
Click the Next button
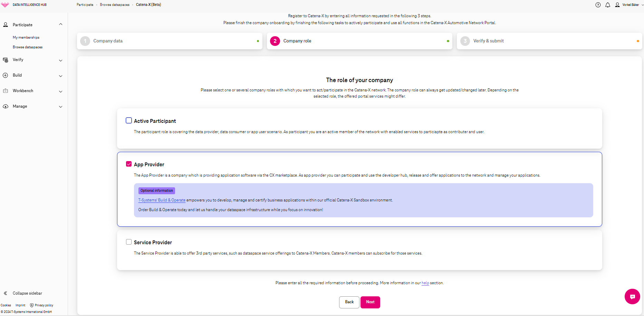pyautogui.click(x=370, y=302)
